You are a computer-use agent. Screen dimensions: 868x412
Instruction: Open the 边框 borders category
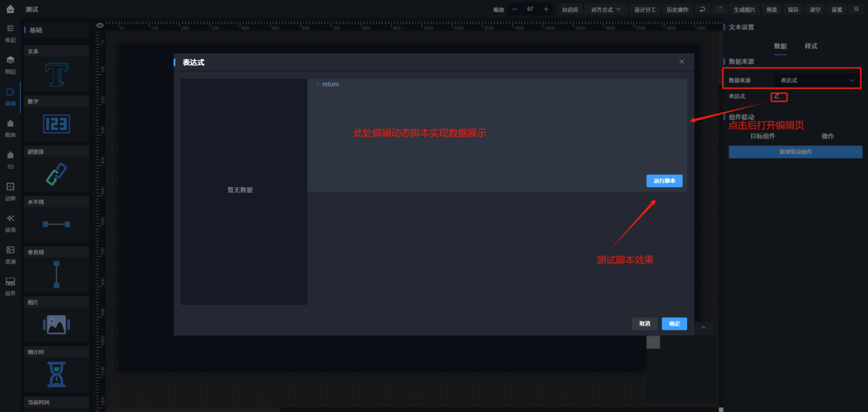[x=10, y=191]
